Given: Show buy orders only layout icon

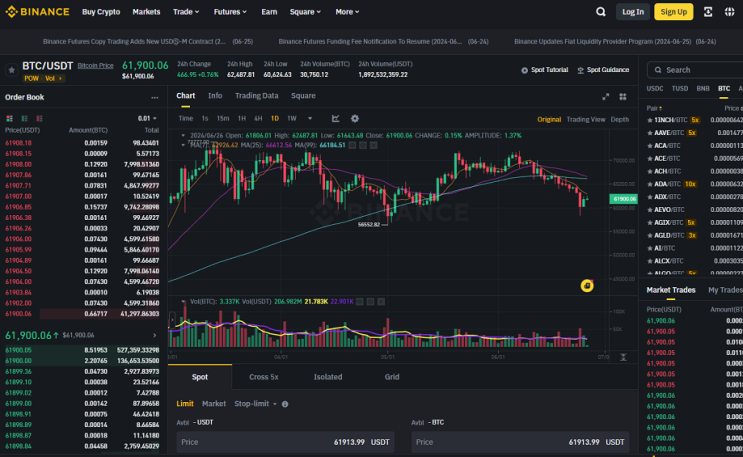Looking at the screenshot, I should coord(24,118).
